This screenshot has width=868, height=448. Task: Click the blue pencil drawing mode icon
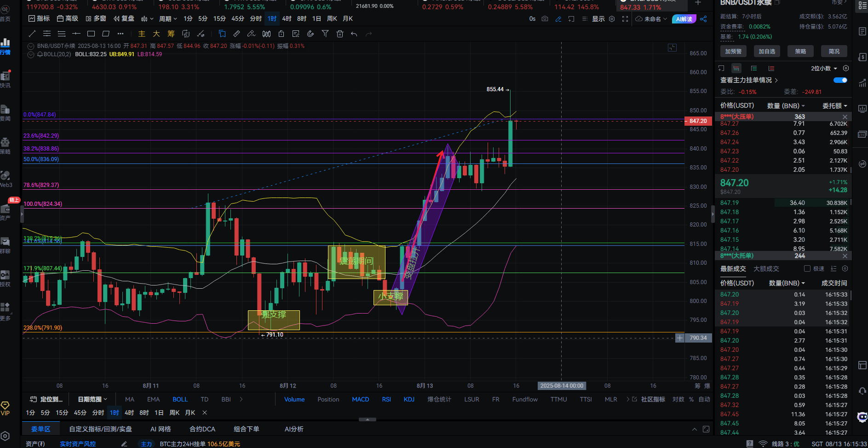[x=558, y=19]
